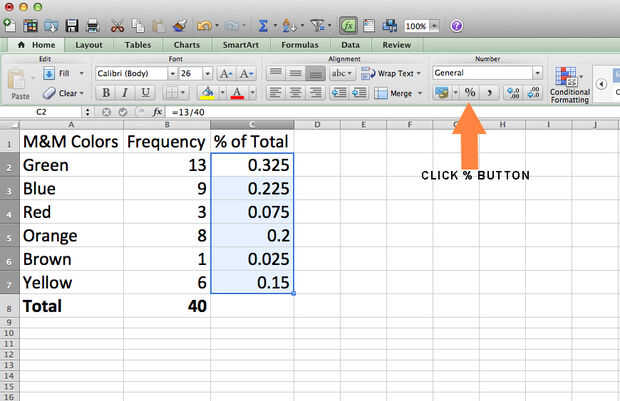The width and height of the screenshot is (620, 401).
Task: Save the workbook with floppy icon
Action: 72,26
